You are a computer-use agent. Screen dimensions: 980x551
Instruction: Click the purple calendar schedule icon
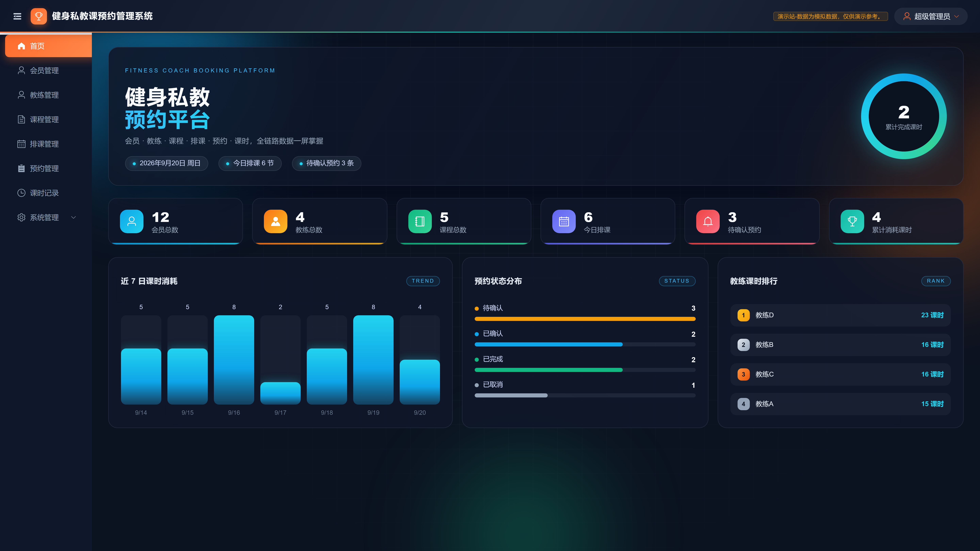564,221
